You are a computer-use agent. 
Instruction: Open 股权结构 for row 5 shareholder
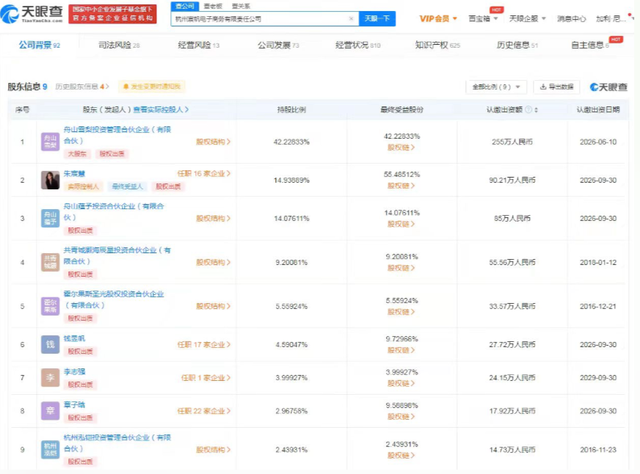(x=213, y=306)
